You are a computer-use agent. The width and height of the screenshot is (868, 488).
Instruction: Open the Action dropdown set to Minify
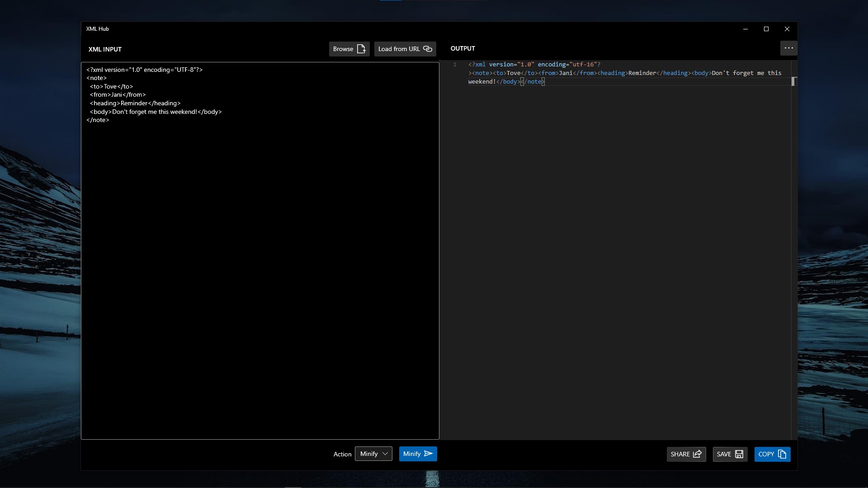[373, 454]
